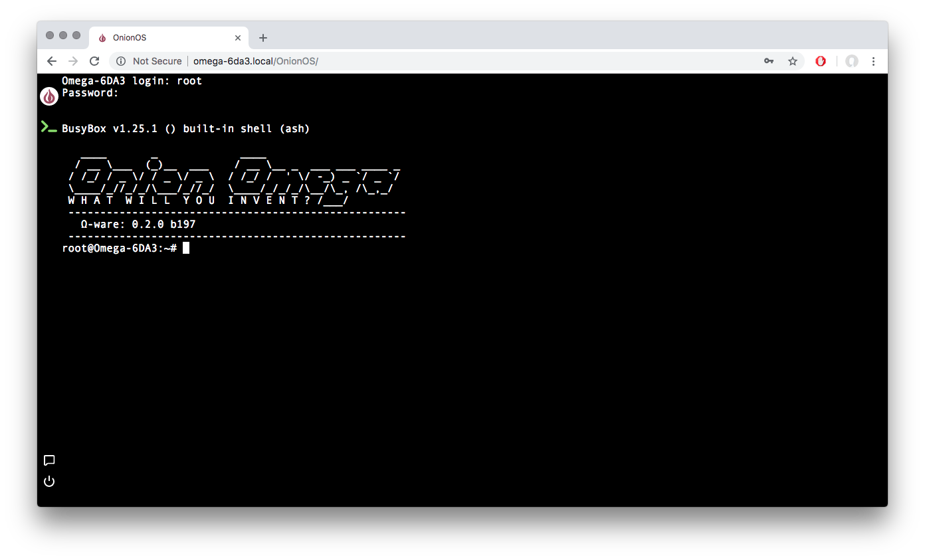
Task: Click the Onion flame logo in sidebar
Action: point(49,96)
